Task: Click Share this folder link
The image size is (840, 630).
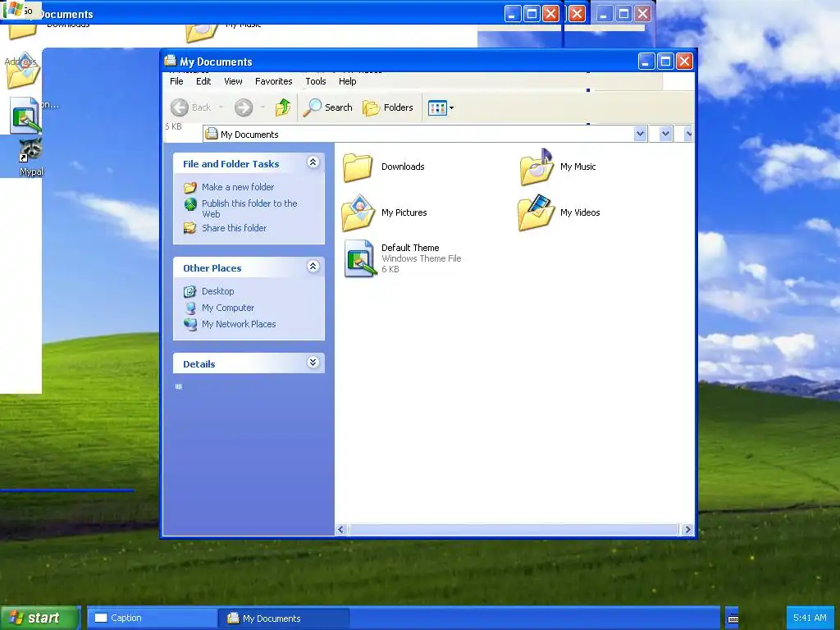Action: [234, 228]
